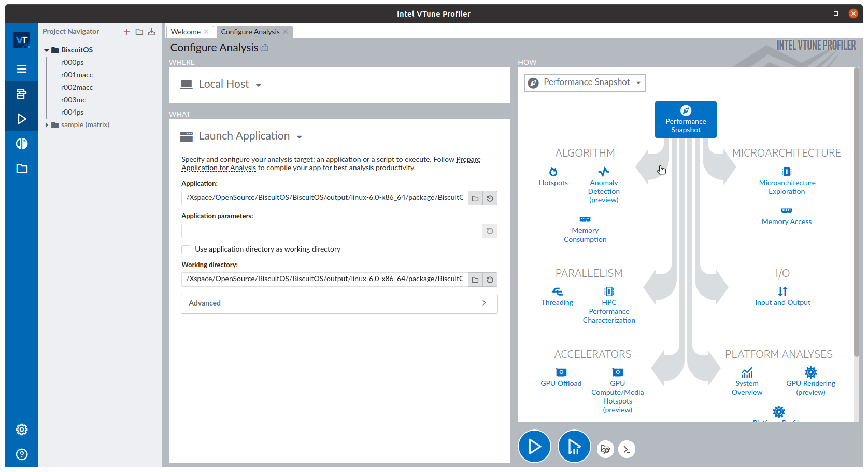868x472 pixels.
Task: Enable use application directory as working directory
Action: [186, 249]
